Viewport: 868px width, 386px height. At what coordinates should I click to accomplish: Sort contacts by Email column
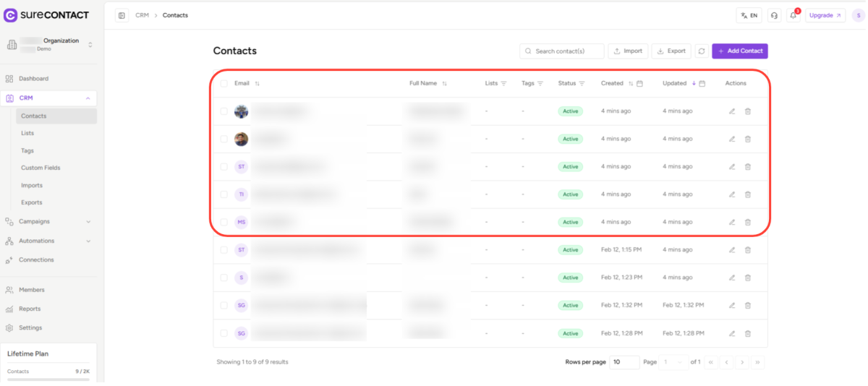click(x=257, y=84)
